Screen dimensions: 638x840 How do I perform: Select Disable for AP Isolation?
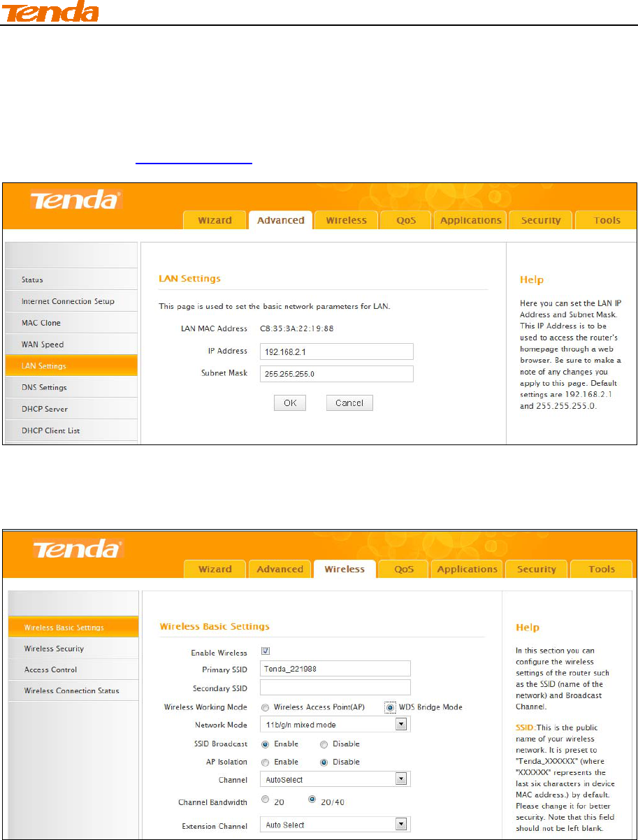324,762
